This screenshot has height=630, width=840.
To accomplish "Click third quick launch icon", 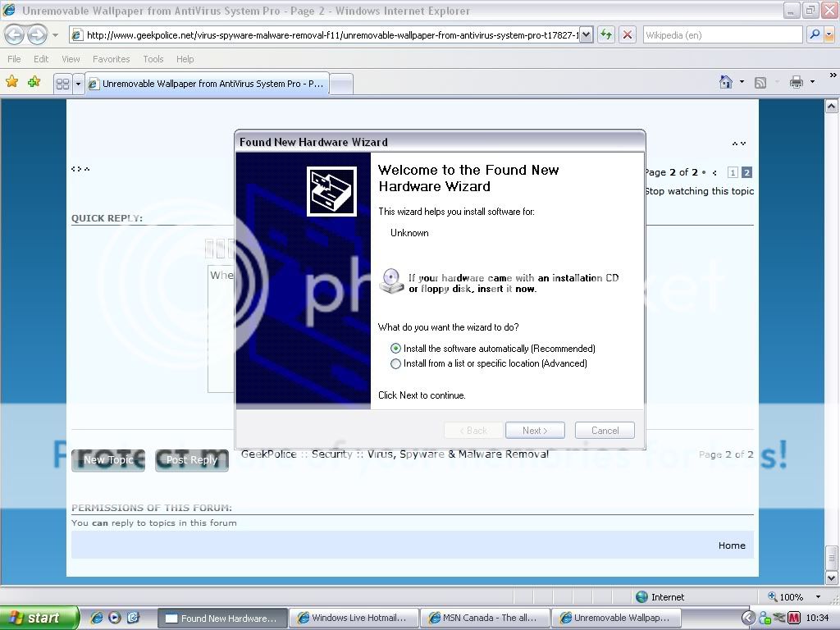I will click(x=133, y=618).
